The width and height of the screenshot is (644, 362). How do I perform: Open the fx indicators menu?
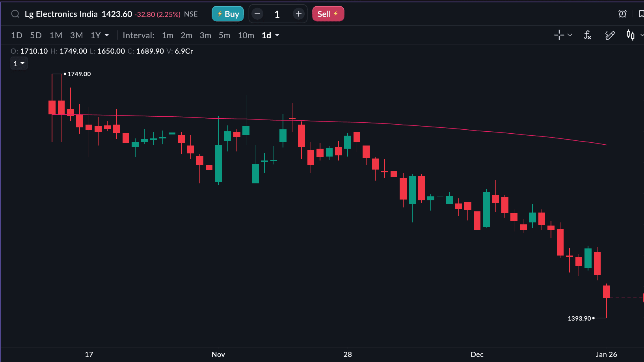587,35
